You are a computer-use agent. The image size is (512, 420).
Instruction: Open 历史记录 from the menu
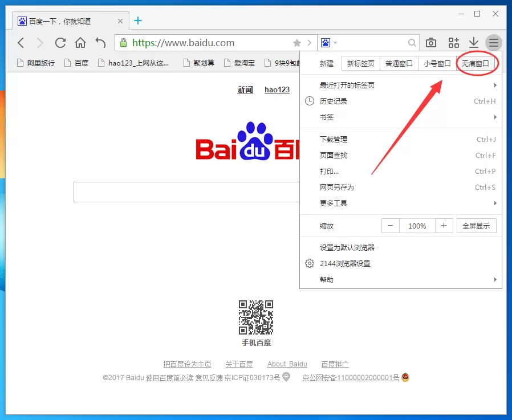click(x=401, y=101)
